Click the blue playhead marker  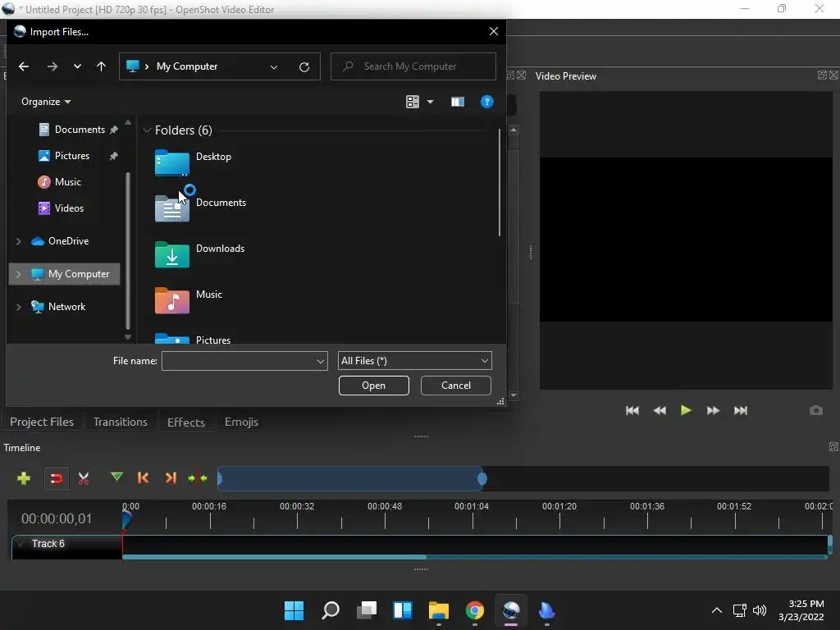(126, 519)
